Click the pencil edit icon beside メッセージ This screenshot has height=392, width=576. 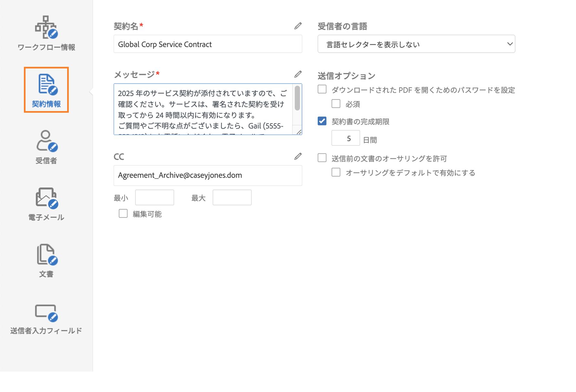(x=298, y=74)
